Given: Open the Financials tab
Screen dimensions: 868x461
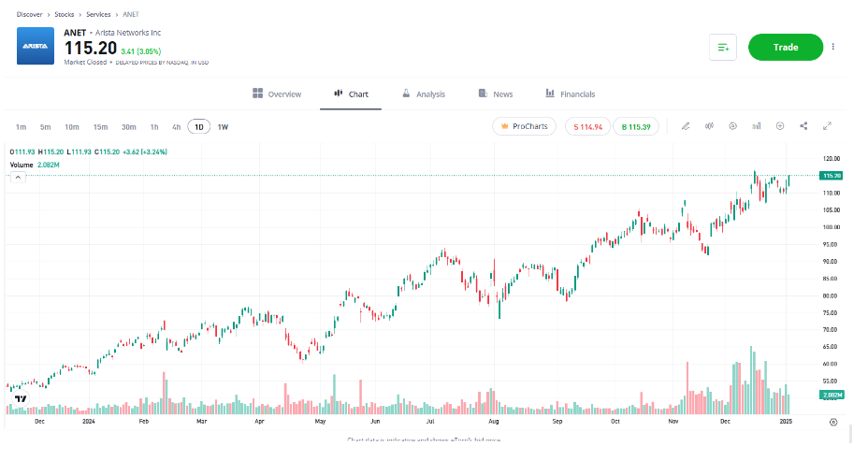Looking at the screenshot, I should tap(571, 94).
